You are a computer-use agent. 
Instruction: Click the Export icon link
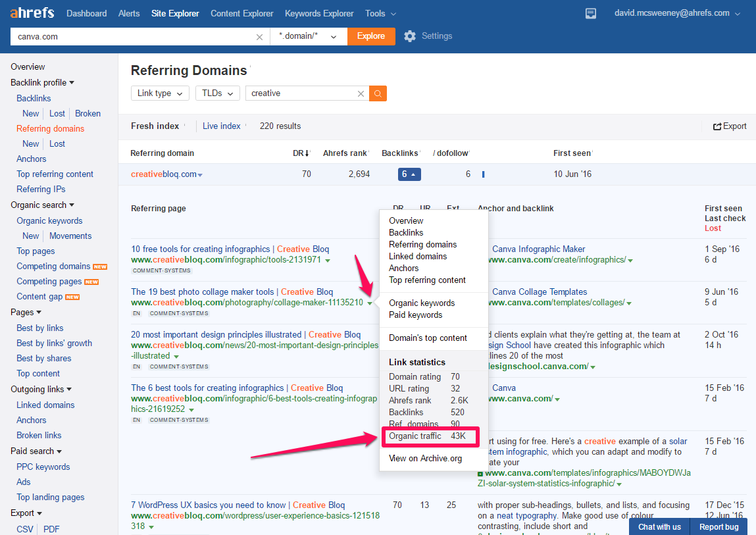[x=730, y=126]
